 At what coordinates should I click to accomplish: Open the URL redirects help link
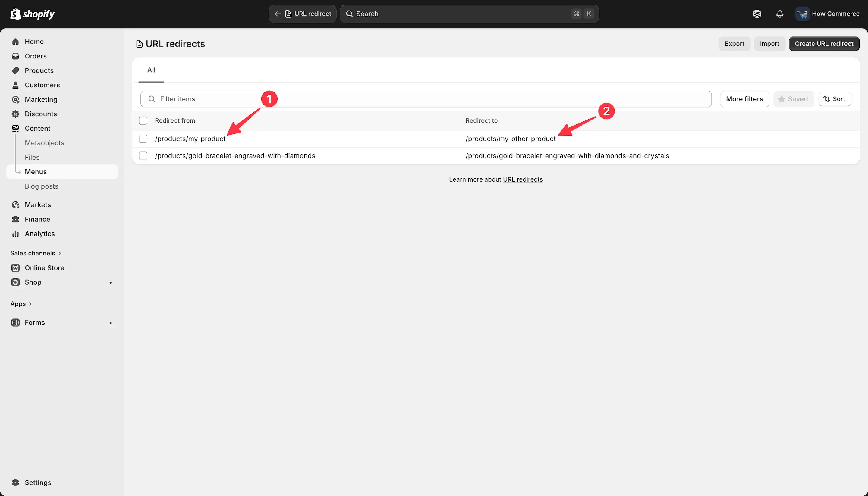[523, 179]
